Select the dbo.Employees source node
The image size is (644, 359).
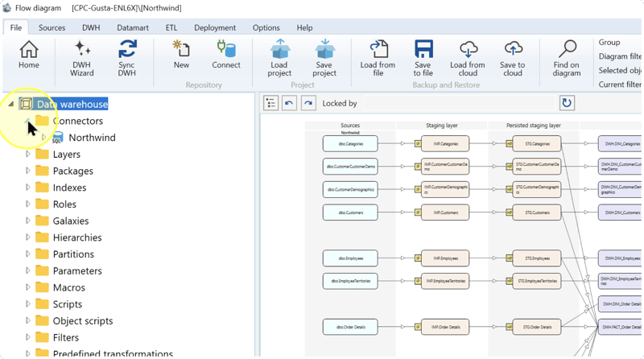click(350, 258)
